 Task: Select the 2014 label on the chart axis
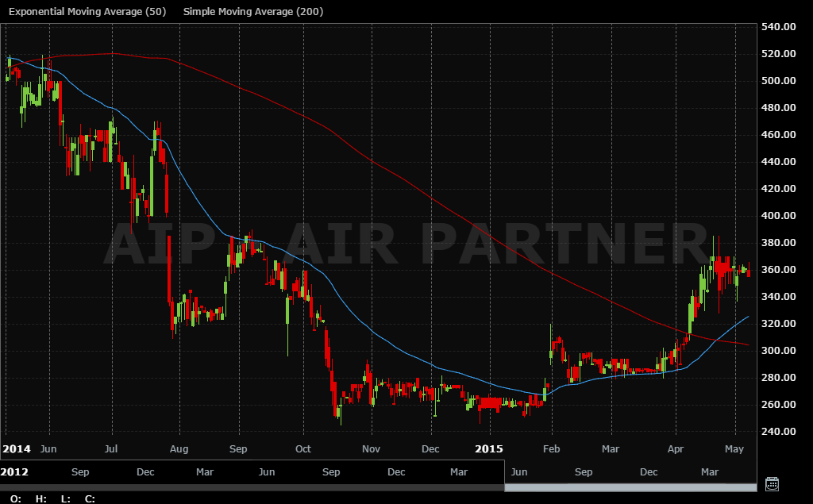point(16,448)
